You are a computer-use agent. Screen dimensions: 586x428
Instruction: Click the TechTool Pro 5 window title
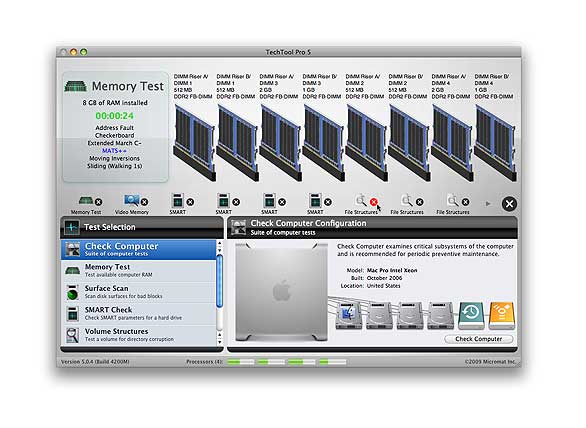click(x=288, y=52)
